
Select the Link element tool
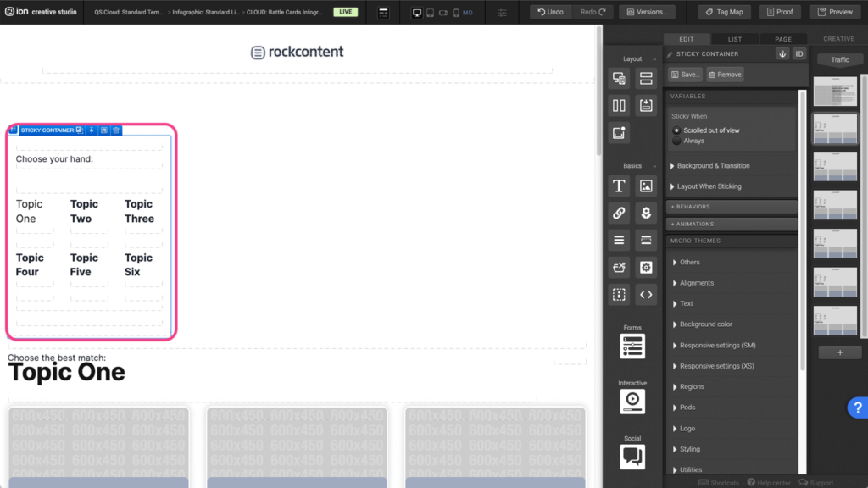pyautogui.click(x=619, y=213)
